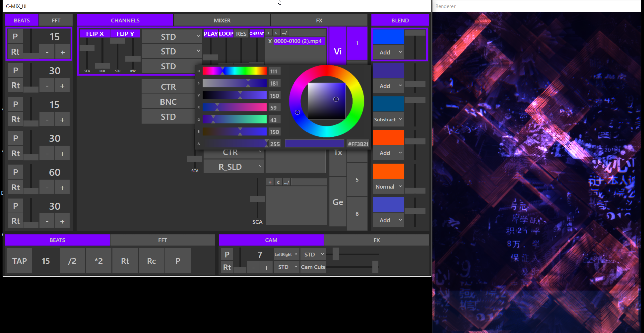The height and width of the screenshot is (333, 644).
Task: Disable the ONBEAT toggle
Action: [x=257, y=34]
